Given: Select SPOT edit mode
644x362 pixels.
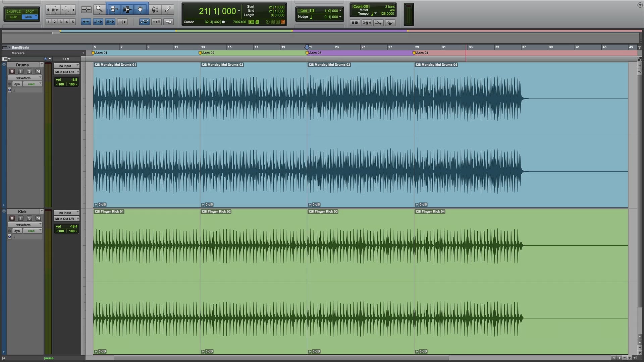Looking at the screenshot, I should click(30, 11).
